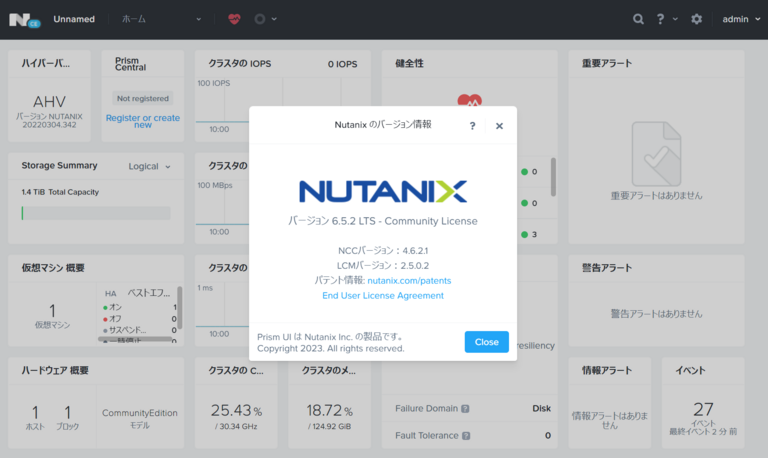Open the help question mark menu
Image resolution: width=768 pixels, height=458 pixels.
pos(660,19)
